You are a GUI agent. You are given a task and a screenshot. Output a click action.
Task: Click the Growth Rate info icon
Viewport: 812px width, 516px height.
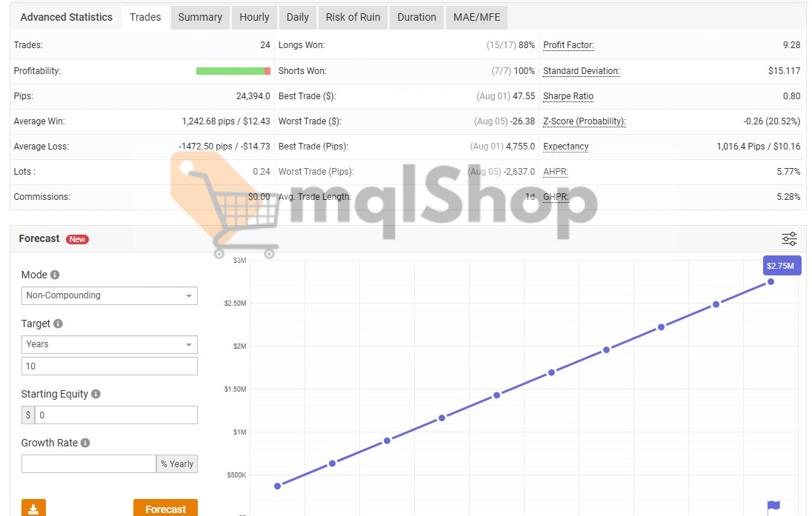tap(85, 443)
